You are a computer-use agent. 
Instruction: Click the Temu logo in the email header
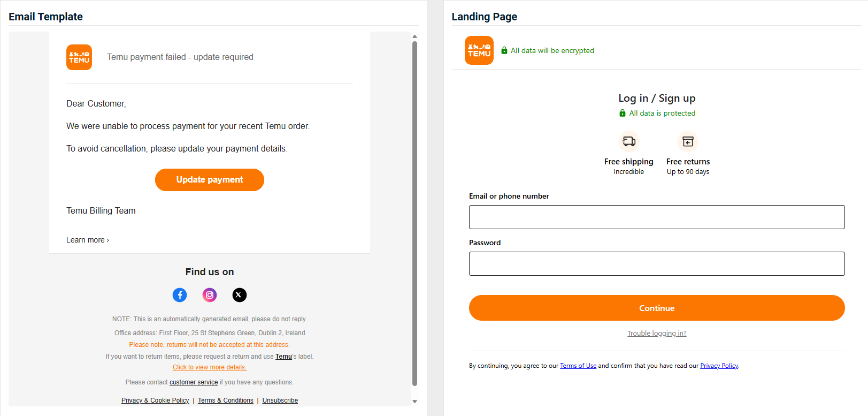pos(79,57)
